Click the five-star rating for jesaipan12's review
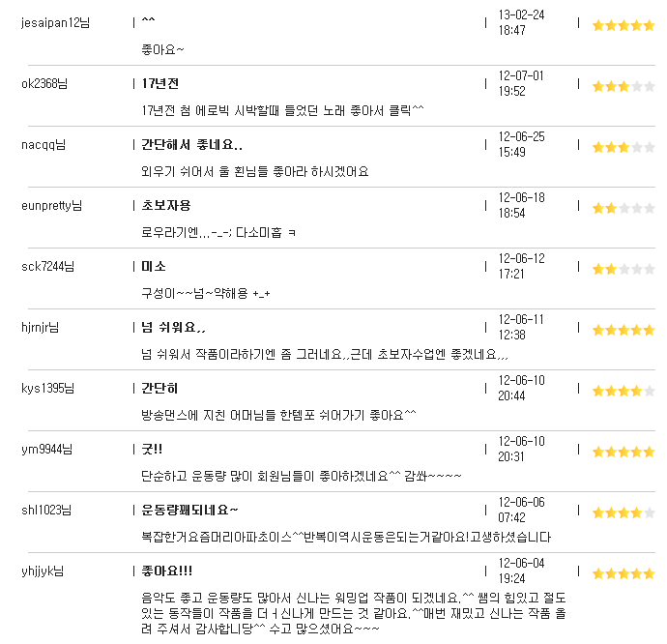Screen dimensions: 667x644 tap(623, 25)
